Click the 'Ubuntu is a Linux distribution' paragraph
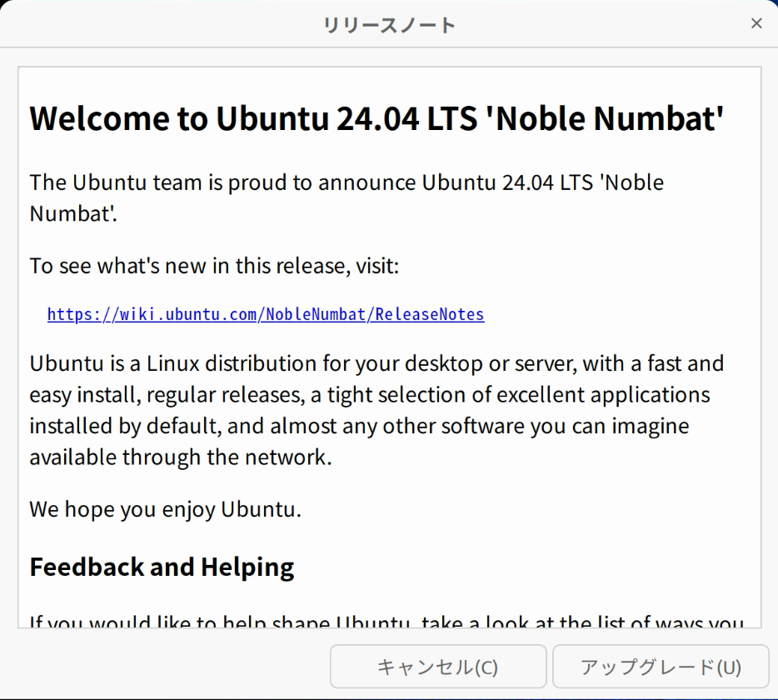778x700 pixels. click(377, 410)
